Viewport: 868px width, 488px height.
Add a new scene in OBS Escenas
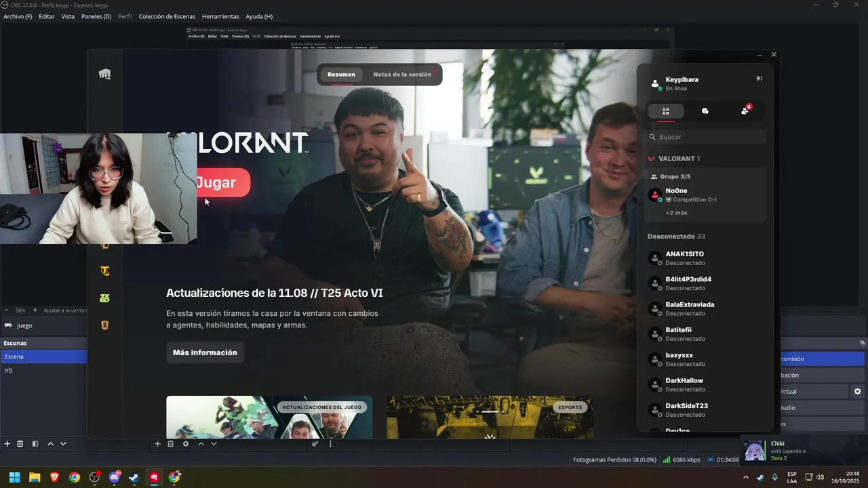7,444
